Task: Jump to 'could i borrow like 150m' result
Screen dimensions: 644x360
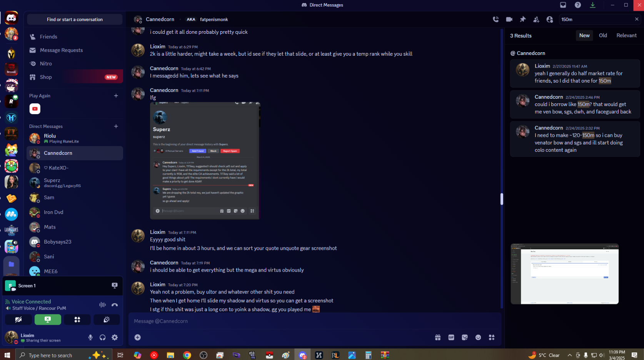Action: tap(575, 105)
